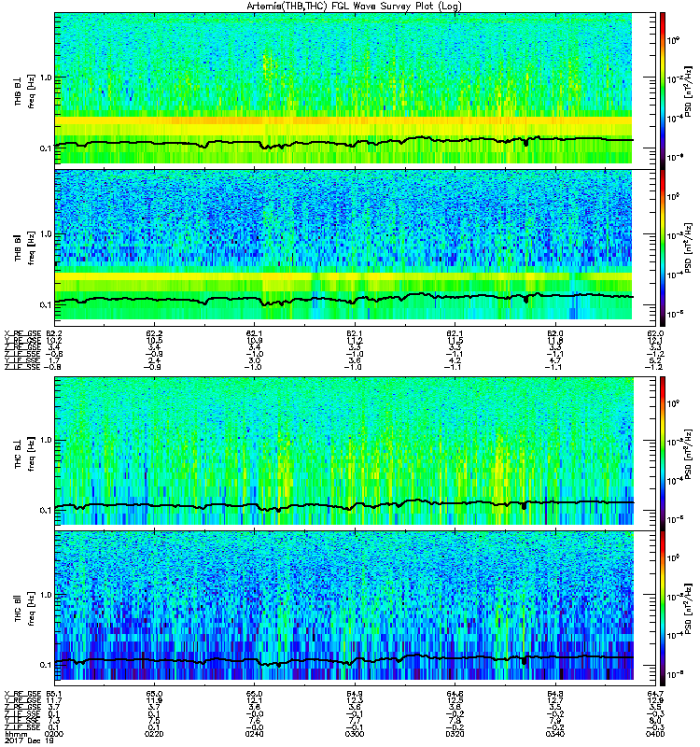This screenshot has height=747, width=700.
Task: Click the "THB B∥ freq [Hz]" axis label
Action: pyautogui.click(x=24, y=247)
